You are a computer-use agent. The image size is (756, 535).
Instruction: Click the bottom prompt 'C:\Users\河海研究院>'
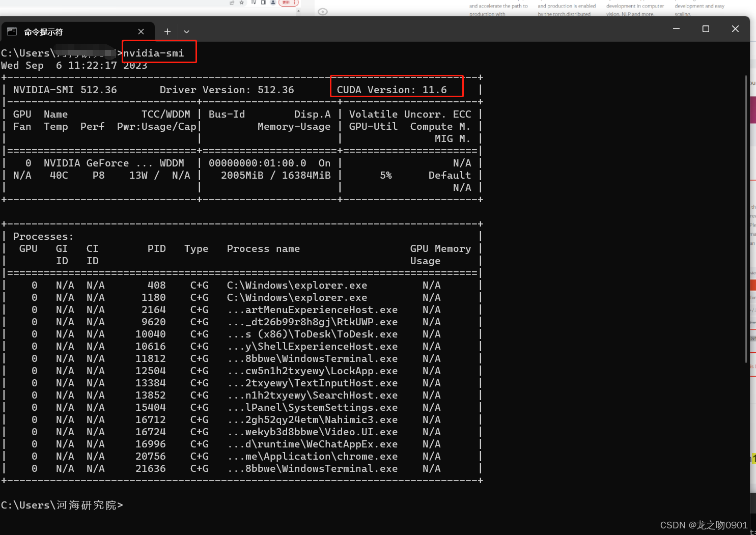pyautogui.click(x=62, y=505)
